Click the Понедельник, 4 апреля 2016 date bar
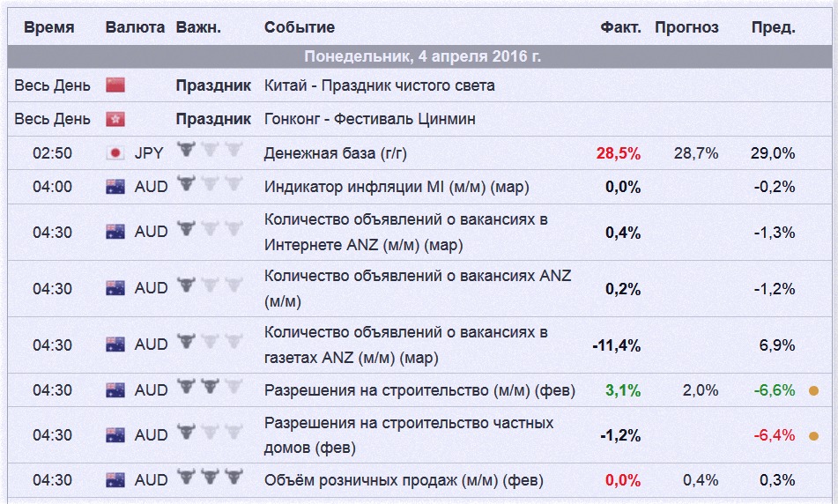838x504 pixels. (422, 57)
